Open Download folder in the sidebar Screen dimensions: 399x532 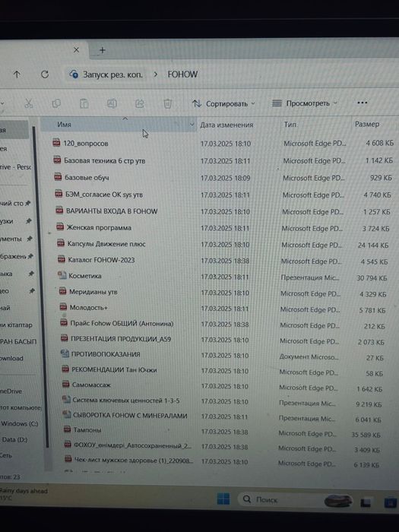click(11, 358)
